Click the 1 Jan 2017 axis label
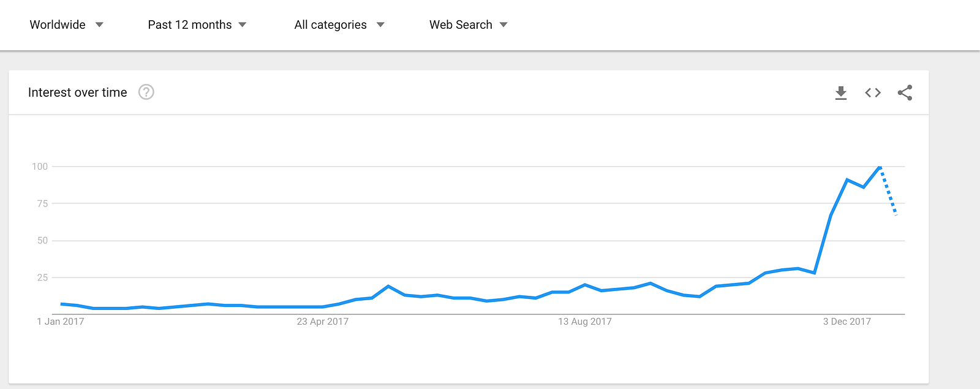The width and height of the screenshot is (980, 389). coord(61,322)
